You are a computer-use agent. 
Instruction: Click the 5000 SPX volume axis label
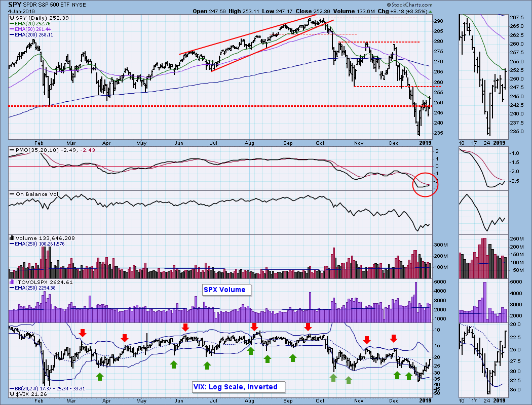(x=440, y=281)
